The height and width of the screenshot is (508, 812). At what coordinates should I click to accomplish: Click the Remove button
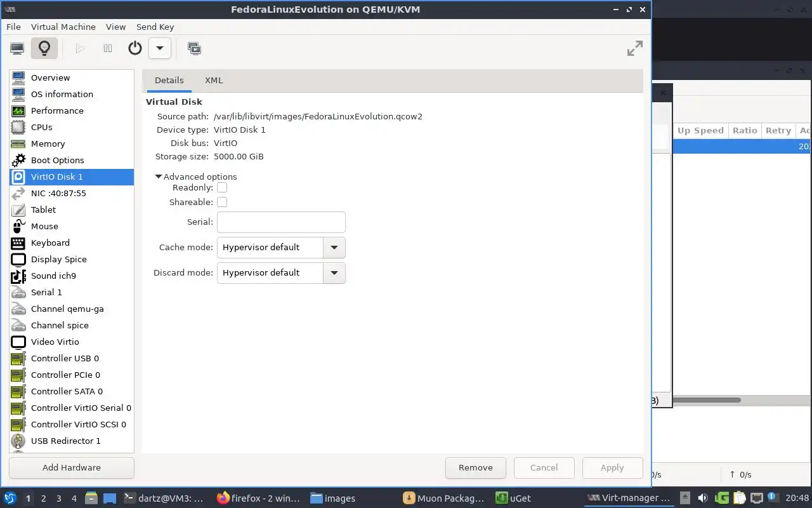point(475,467)
